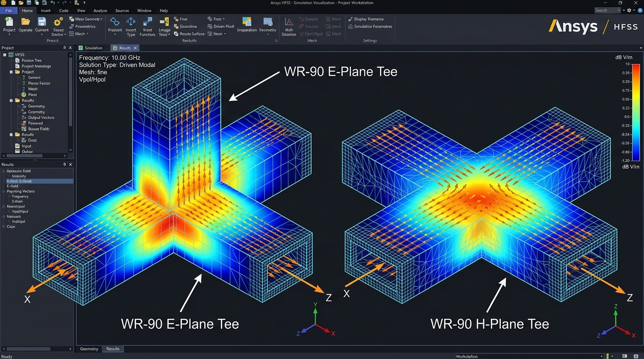This screenshot has width=644, height=359.
Task: Click the Operate folder icon
Action: point(26,22)
